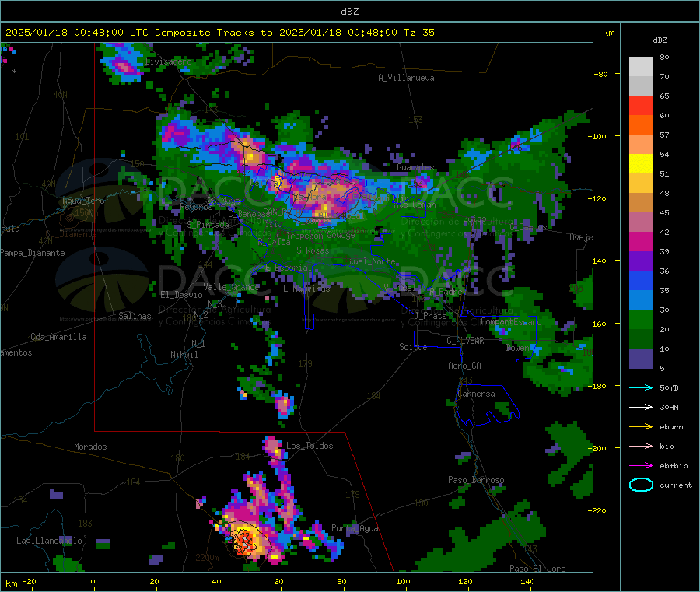
Task: Click the 'Guadales' place label
Action: (415, 167)
